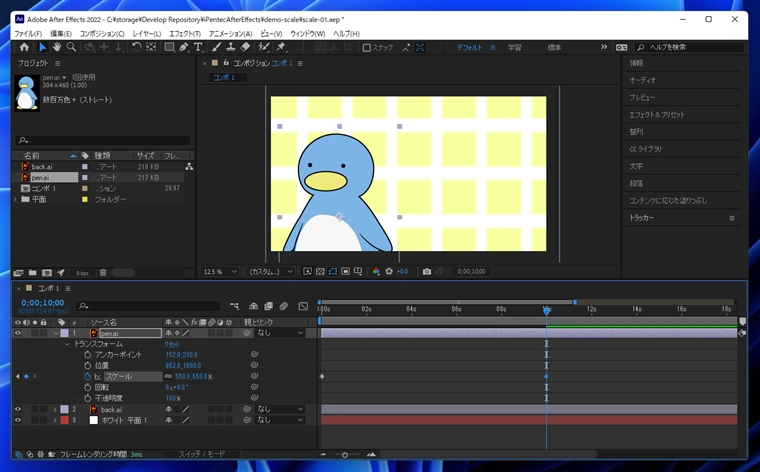760x472 pixels.
Task: Open the エフェクト＆プリセット panel
Action: point(657,114)
